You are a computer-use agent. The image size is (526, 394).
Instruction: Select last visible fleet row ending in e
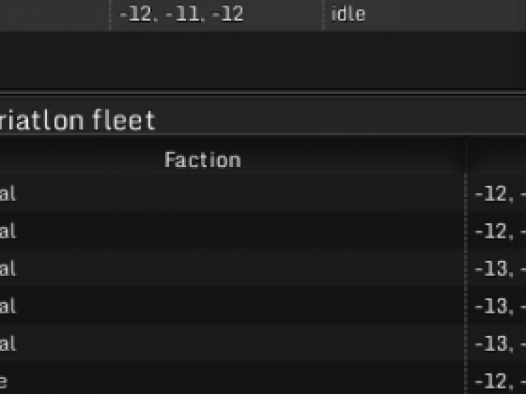tap(232, 381)
